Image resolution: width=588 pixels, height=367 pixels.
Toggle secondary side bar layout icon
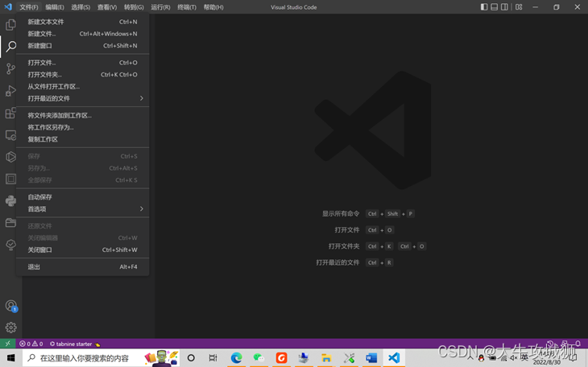(x=504, y=7)
